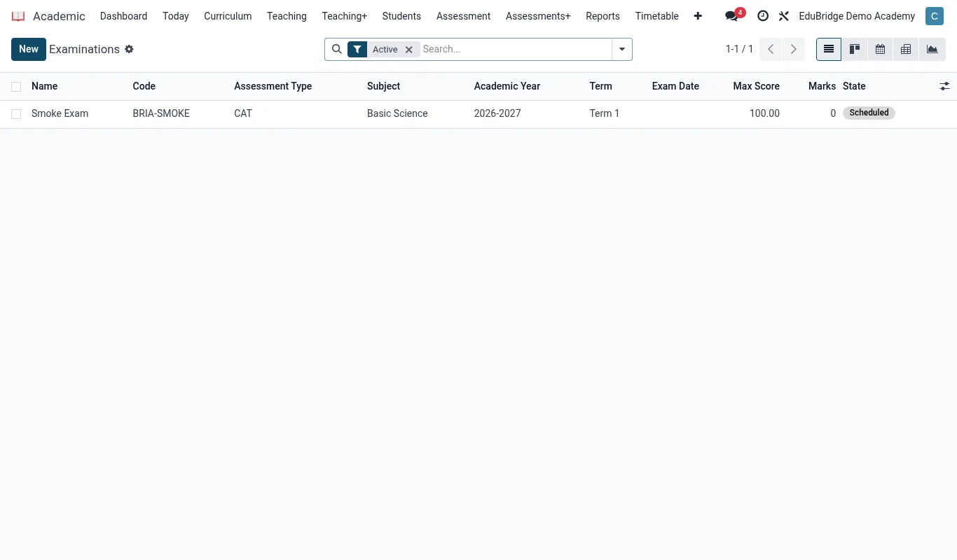Sort by the Academic Year column header

tap(507, 86)
